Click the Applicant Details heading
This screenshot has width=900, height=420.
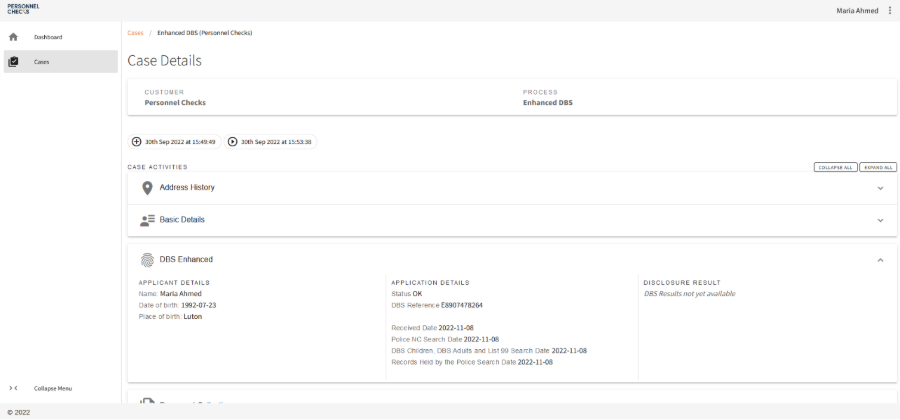(174, 283)
